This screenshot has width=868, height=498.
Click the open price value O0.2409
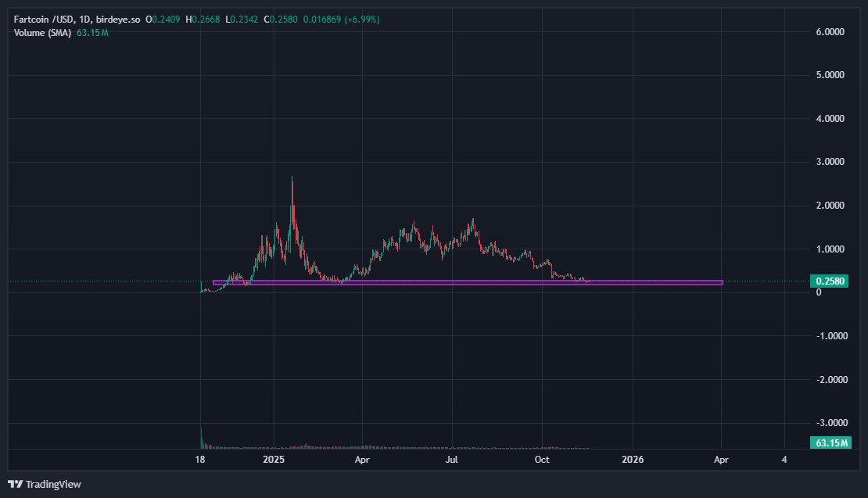coord(163,20)
